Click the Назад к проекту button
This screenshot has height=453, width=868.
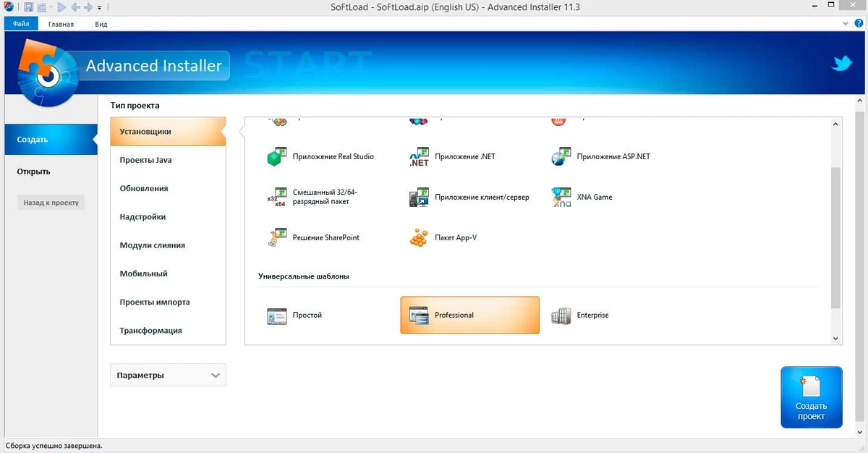[x=51, y=203]
